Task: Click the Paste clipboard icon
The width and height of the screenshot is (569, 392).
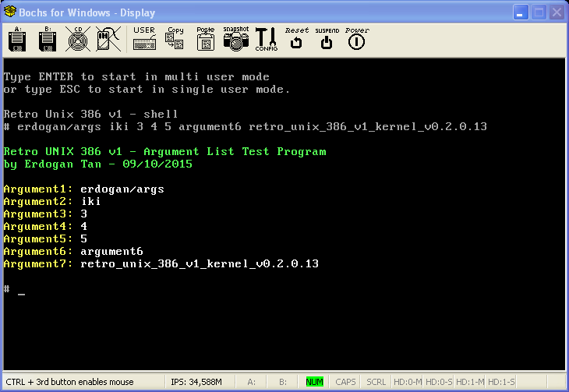Action: 205,39
